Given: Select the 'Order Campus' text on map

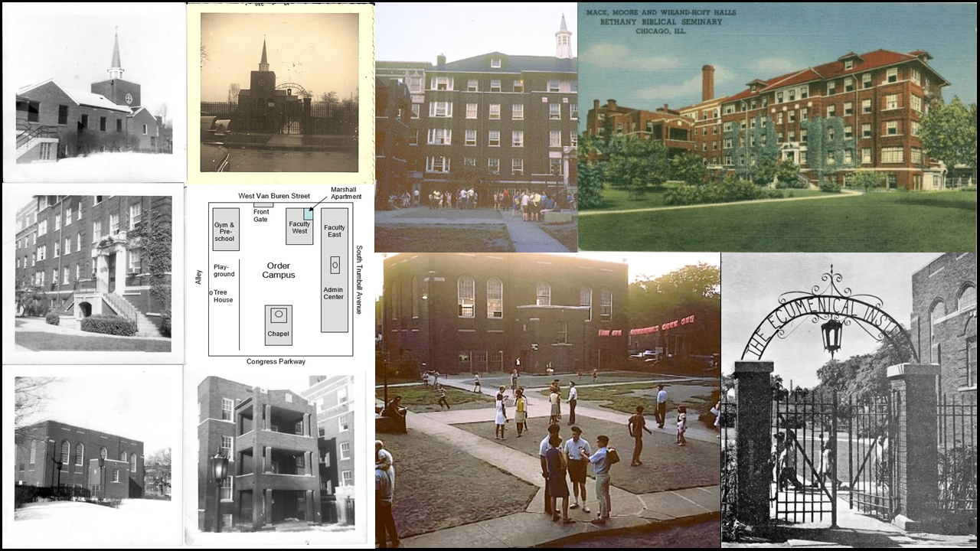Looking at the screenshot, I should 278,270.
